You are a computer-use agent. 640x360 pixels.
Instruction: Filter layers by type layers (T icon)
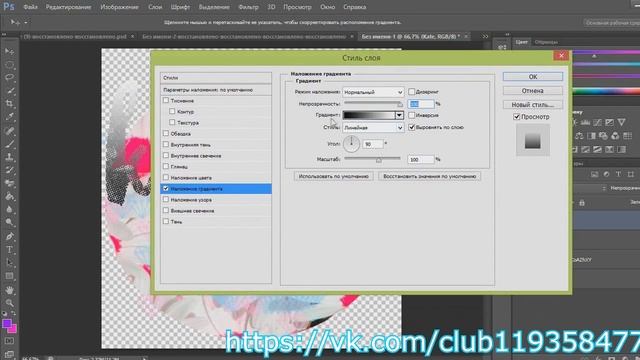point(618,174)
